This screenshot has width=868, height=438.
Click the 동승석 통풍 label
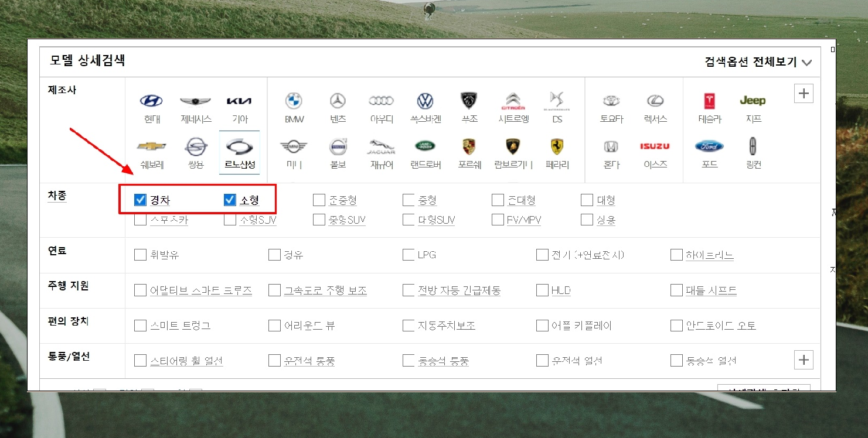tap(444, 361)
